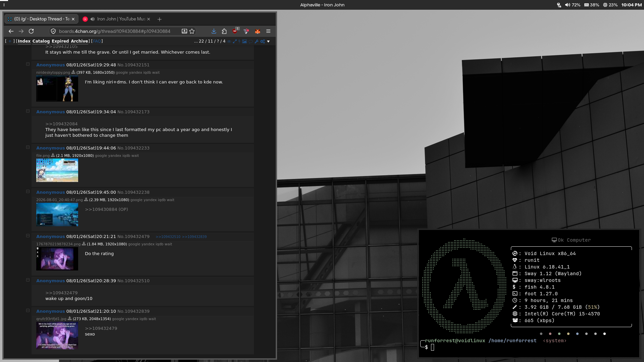This screenshot has width=644, height=362.
Task: Reload the 4chan thread page
Action: click(31, 31)
